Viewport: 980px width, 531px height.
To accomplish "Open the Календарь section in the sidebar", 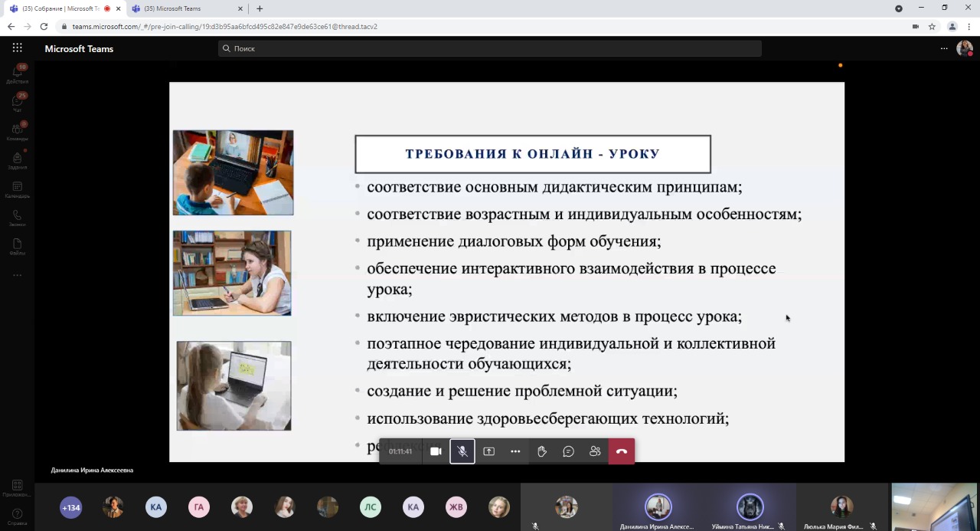I will pyautogui.click(x=17, y=189).
